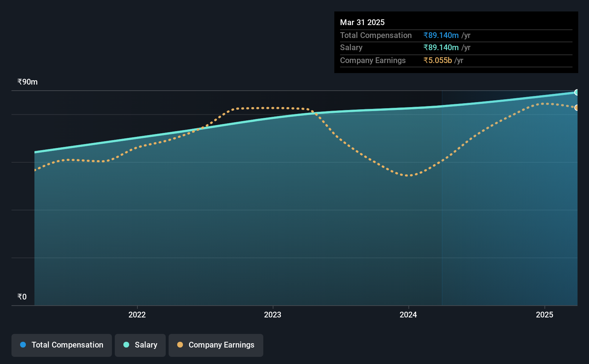Click the Total Compensation label in tooltip

tap(376, 35)
